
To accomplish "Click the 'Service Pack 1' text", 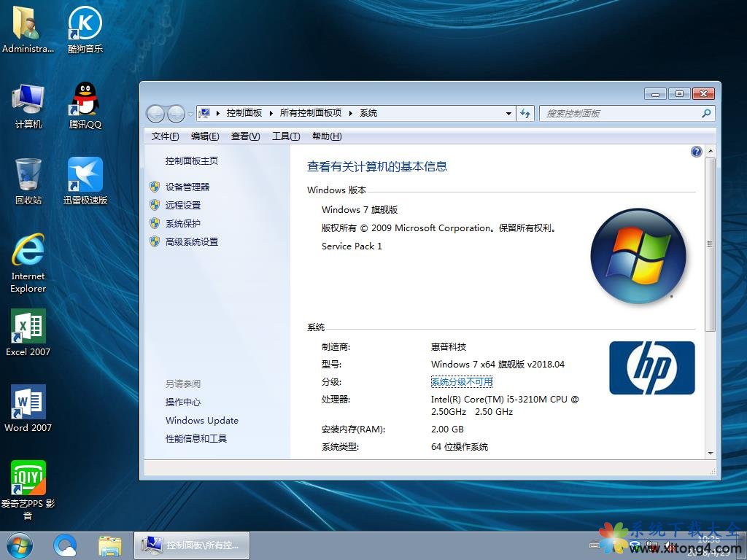I will coord(352,246).
